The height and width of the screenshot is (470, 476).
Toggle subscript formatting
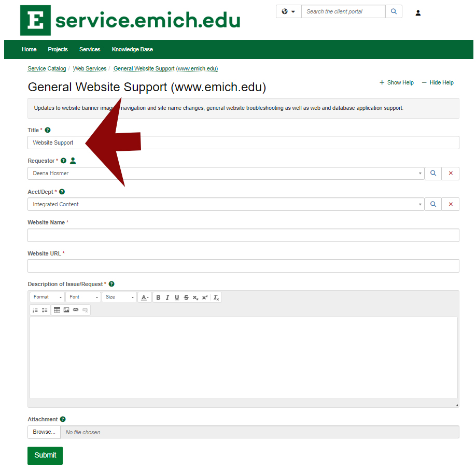click(x=195, y=297)
